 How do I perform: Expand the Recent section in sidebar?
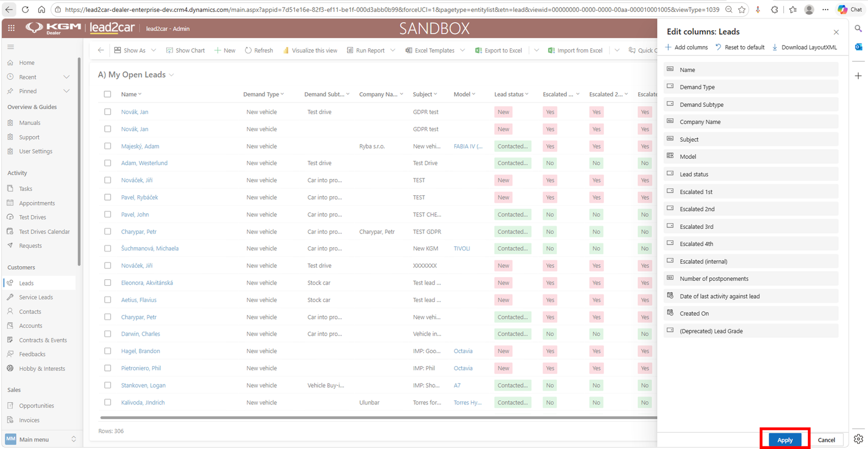67,77
